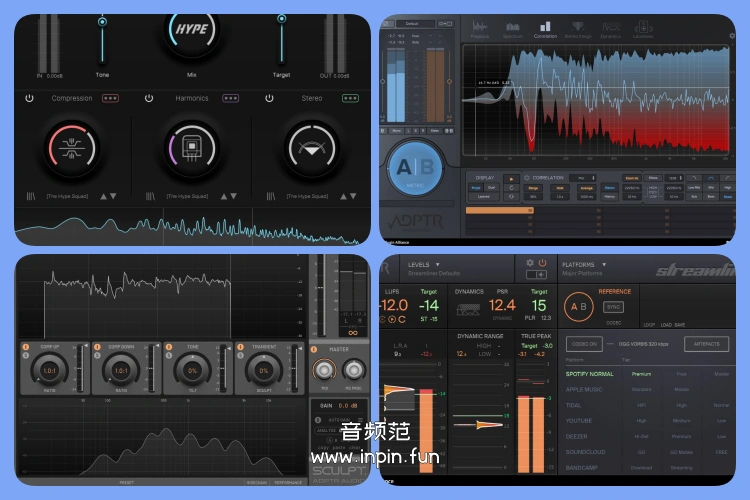
Task: Click the Master Mix knob in Sculpt
Action: pos(324,369)
